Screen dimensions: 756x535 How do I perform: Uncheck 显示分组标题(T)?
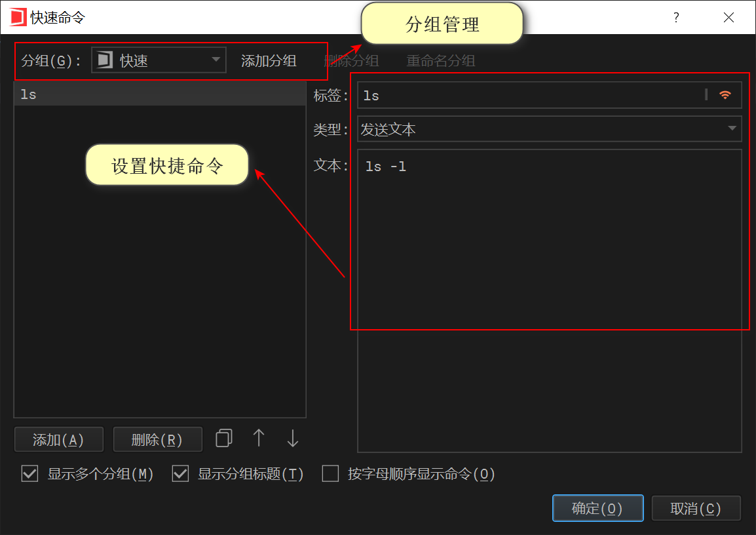[x=180, y=473]
